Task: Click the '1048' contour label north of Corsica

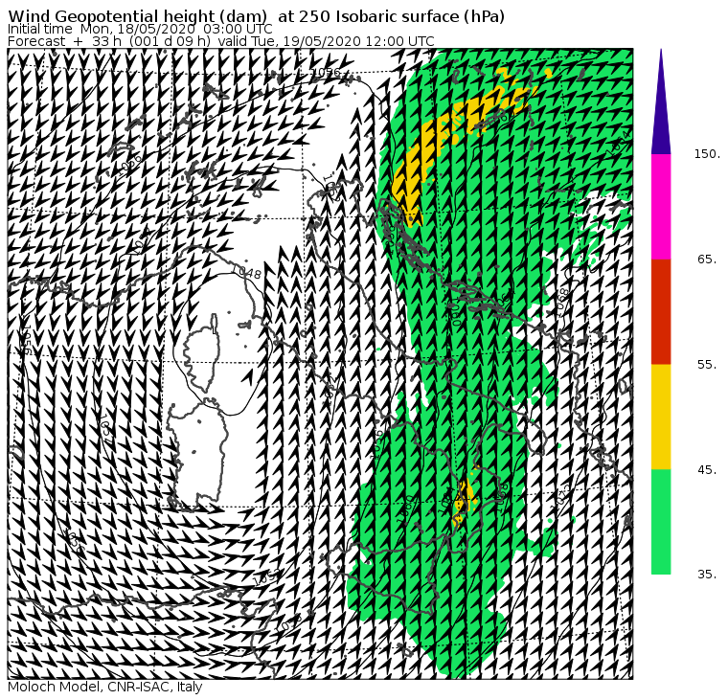Action: pos(246,272)
